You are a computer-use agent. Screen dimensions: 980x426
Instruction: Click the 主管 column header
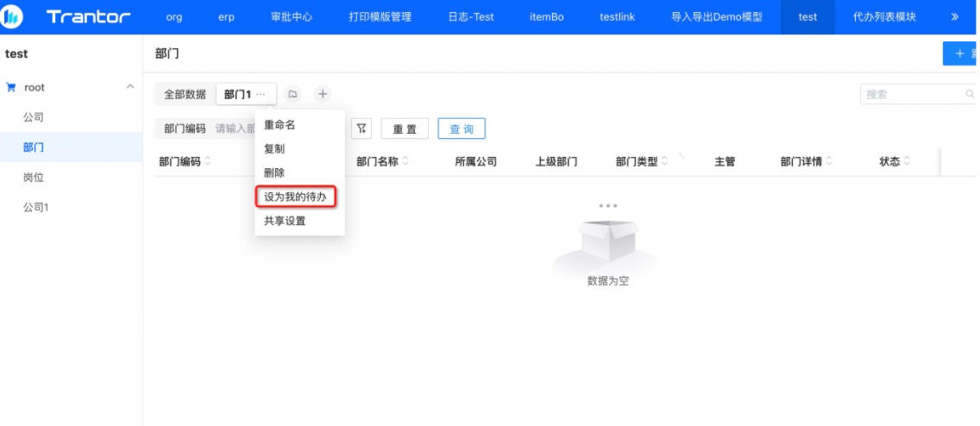tap(725, 162)
